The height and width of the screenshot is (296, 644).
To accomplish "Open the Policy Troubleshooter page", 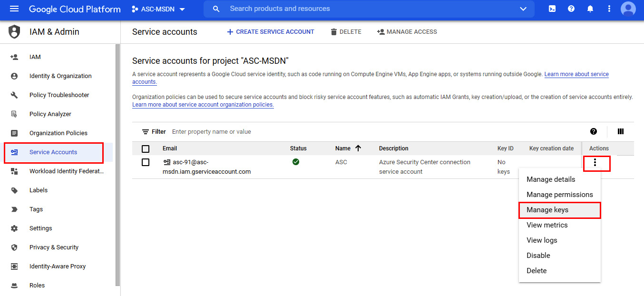I will 59,95.
